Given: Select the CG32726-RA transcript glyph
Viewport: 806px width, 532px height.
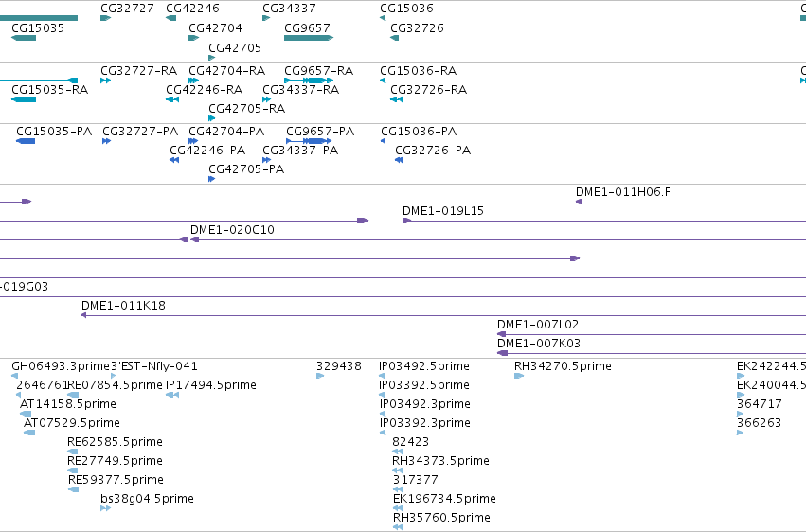Looking at the screenshot, I should (396, 99).
